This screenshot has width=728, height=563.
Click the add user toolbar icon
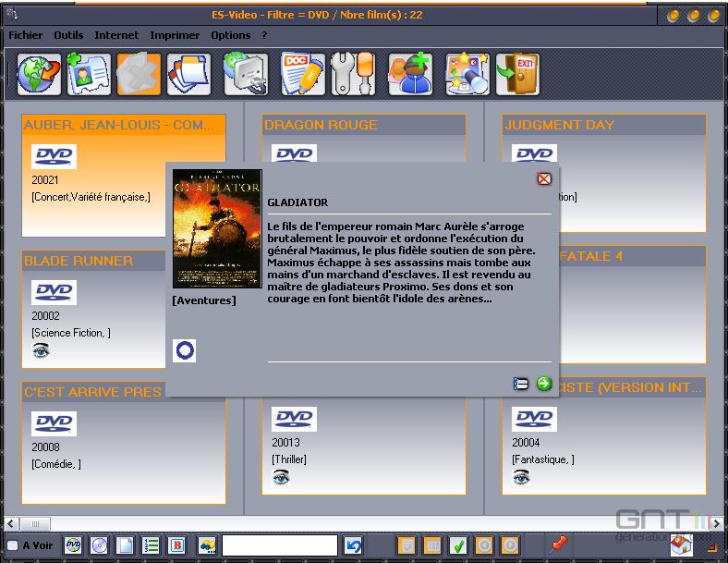point(410,74)
